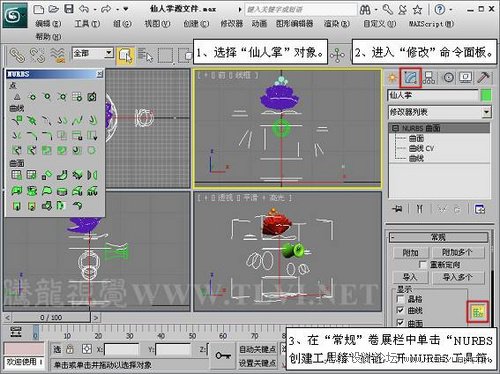Open the 编辑(E) menu
This screenshot has width=500, height=374.
point(49,24)
